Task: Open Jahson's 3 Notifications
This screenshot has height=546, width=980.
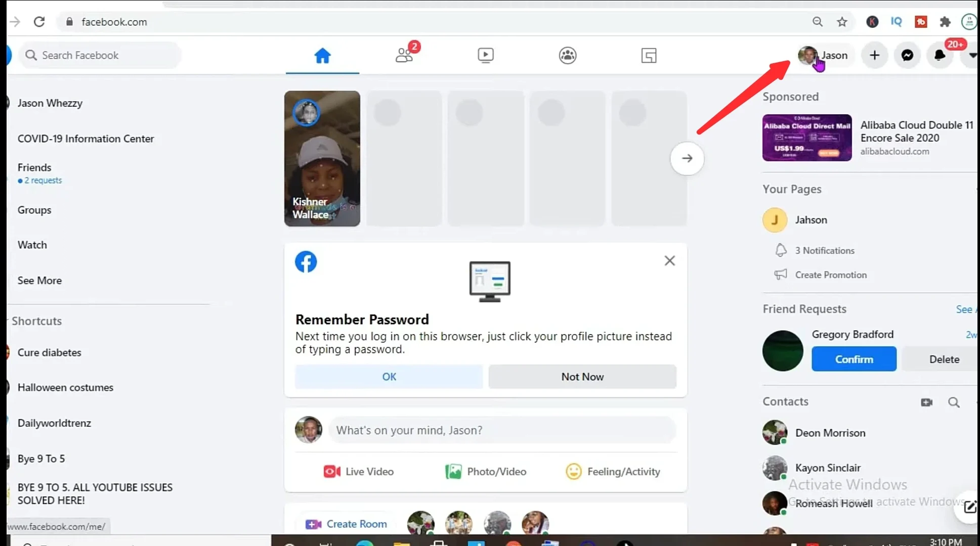Action: [x=825, y=250]
